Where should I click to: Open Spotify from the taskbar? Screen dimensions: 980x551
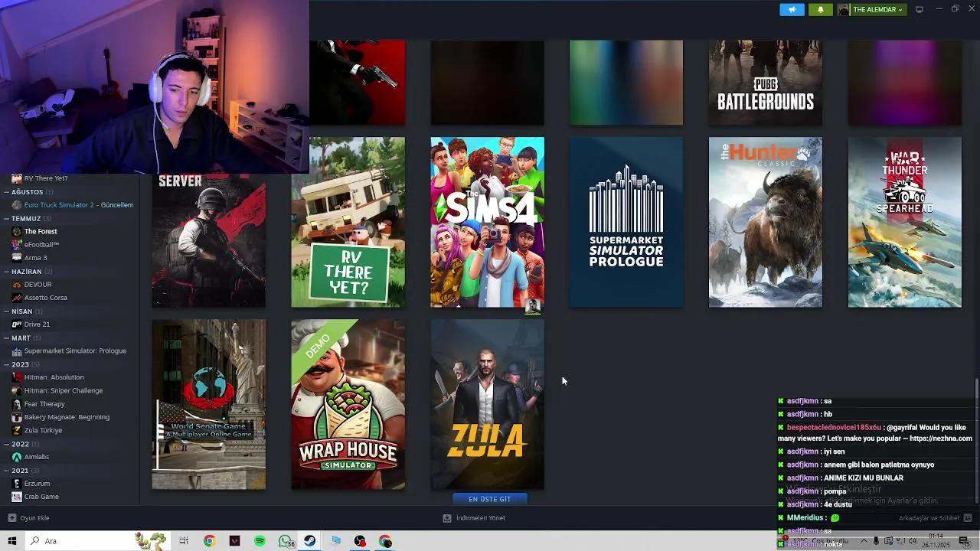pyautogui.click(x=260, y=541)
